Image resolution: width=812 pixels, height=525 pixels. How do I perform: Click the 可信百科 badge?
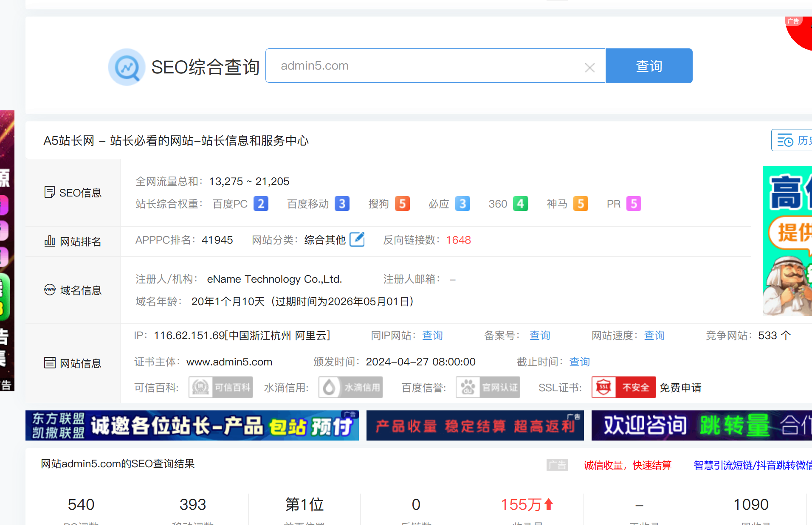pyautogui.click(x=220, y=387)
